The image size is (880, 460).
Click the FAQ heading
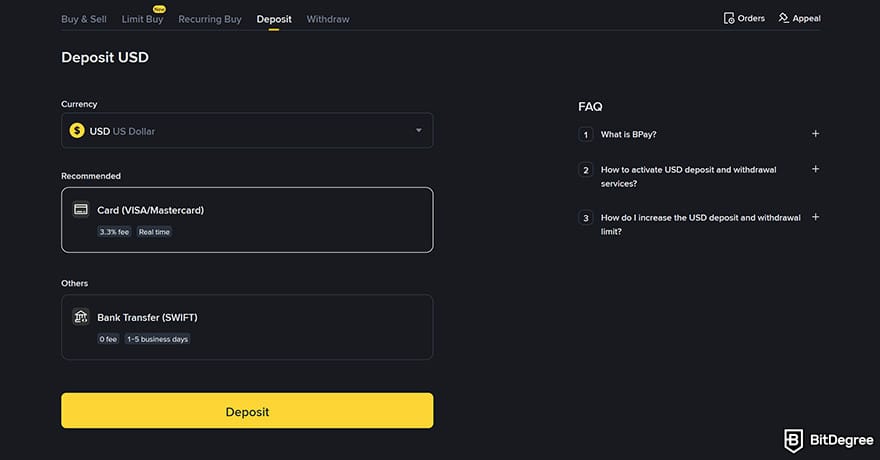click(x=590, y=107)
